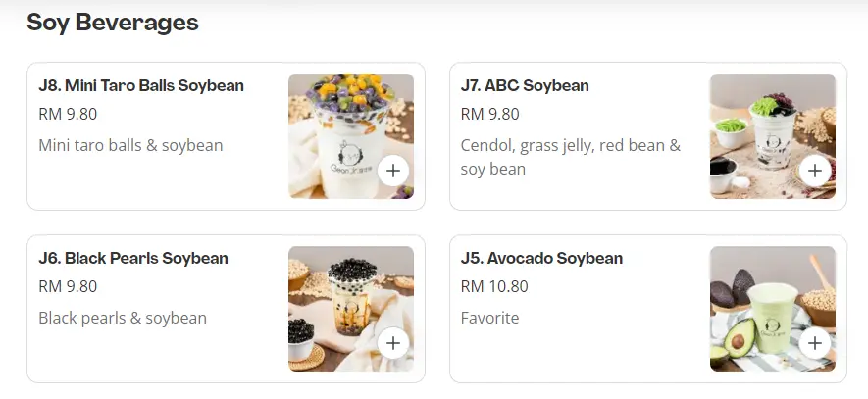Screen dimensions: 868x399
Task: Click RM 9.80 price of Black Pearls Soybean
Action: (68, 287)
